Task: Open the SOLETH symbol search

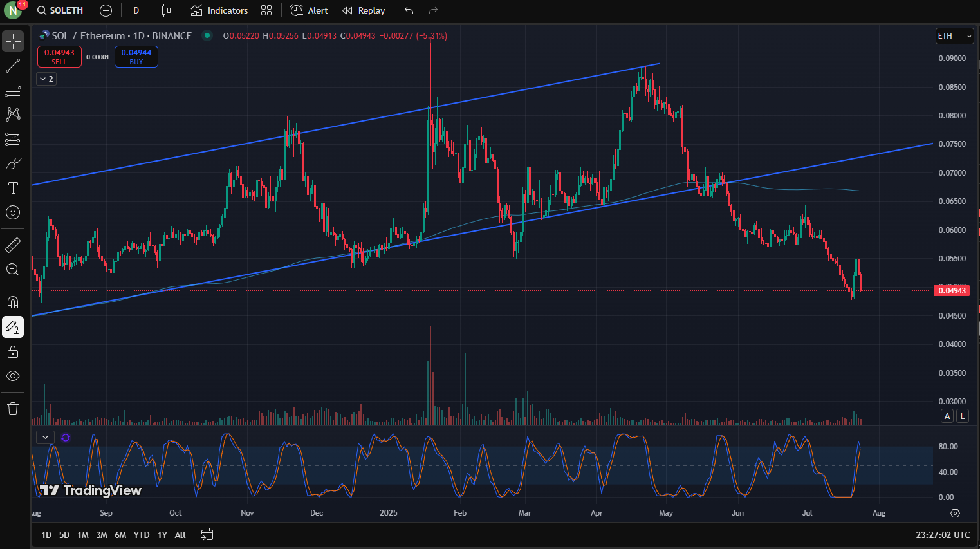Action: point(60,10)
